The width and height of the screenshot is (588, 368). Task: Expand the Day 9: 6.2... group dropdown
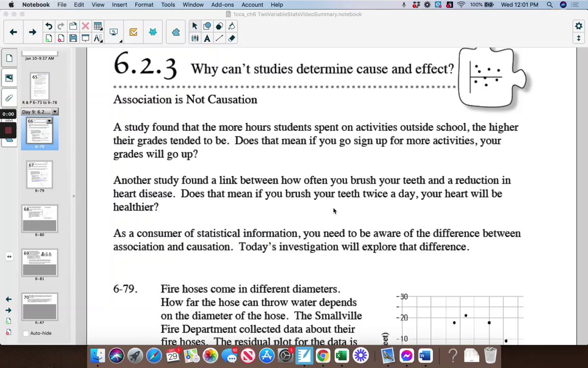click(x=55, y=111)
